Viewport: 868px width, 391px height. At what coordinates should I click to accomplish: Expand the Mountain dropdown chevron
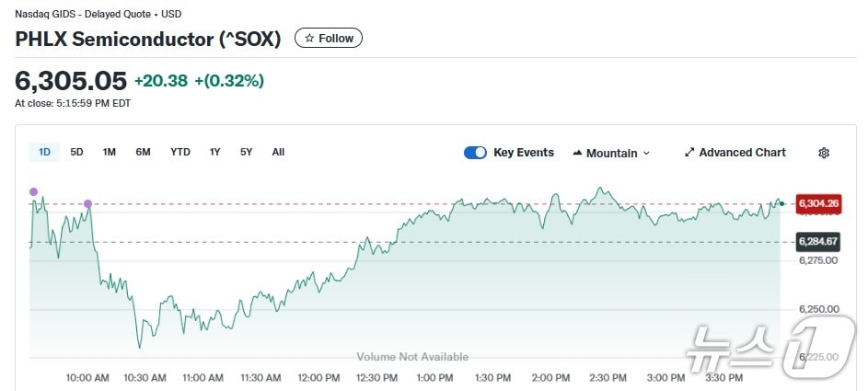(x=646, y=154)
